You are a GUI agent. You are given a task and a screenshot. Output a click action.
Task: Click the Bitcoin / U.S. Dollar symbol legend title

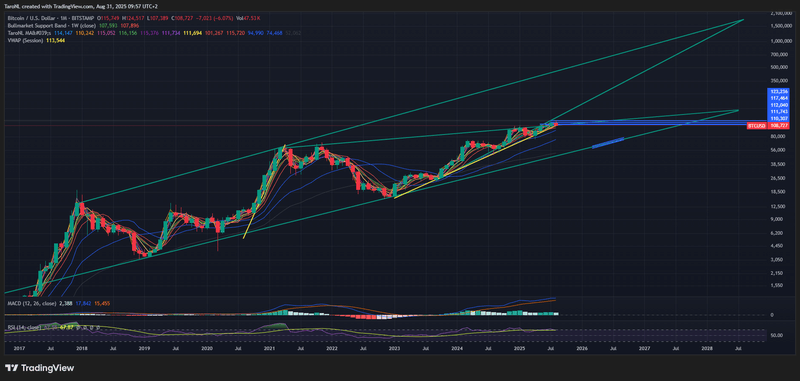tap(51, 18)
